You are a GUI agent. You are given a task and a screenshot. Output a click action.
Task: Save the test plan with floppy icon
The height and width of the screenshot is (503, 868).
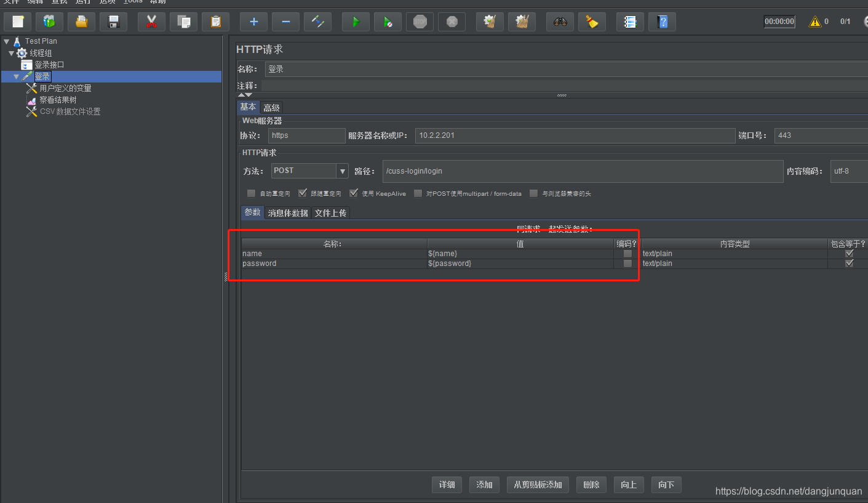pyautogui.click(x=113, y=22)
